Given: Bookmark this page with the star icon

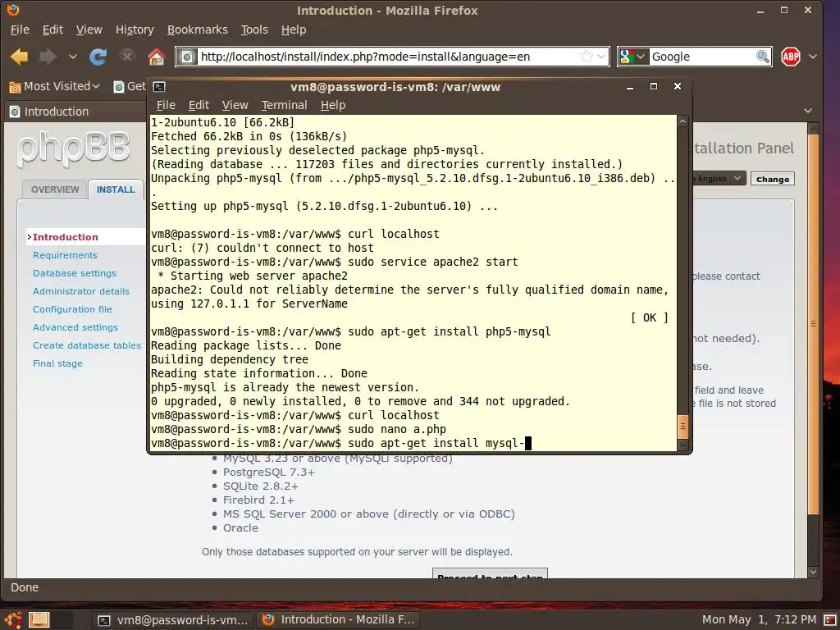Looking at the screenshot, I should pos(587,57).
